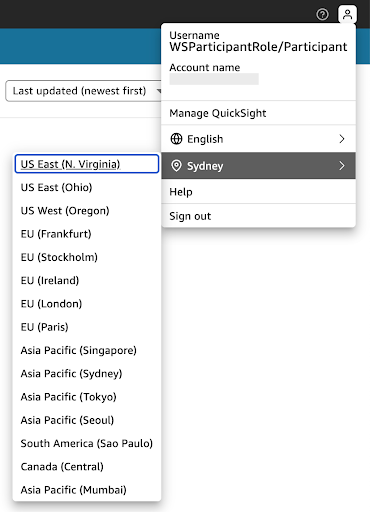Open the user profile icon menu
Viewport: 370px width, 512px height.
coord(347,14)
